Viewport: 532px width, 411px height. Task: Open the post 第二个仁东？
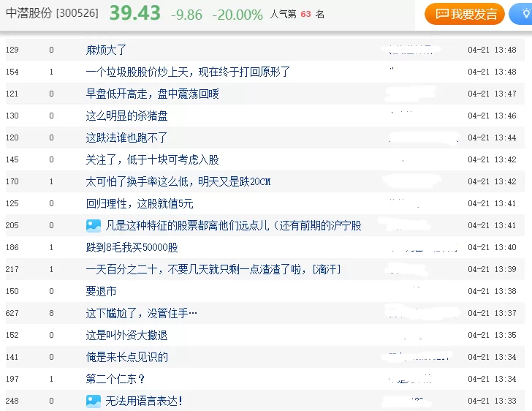(115, 379)
